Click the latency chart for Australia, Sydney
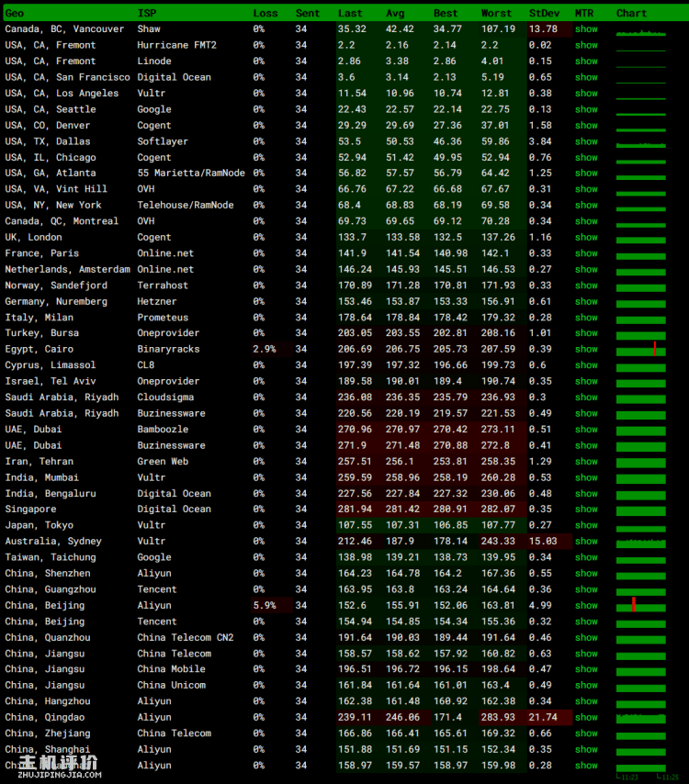This screenshot has width=689, height=784. 641,543
